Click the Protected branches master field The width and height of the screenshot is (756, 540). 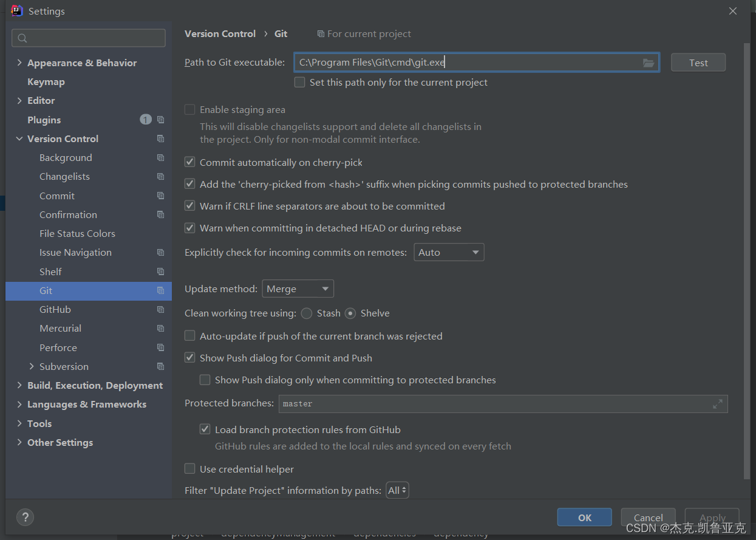pyautogui.click(x=503, y=403)
